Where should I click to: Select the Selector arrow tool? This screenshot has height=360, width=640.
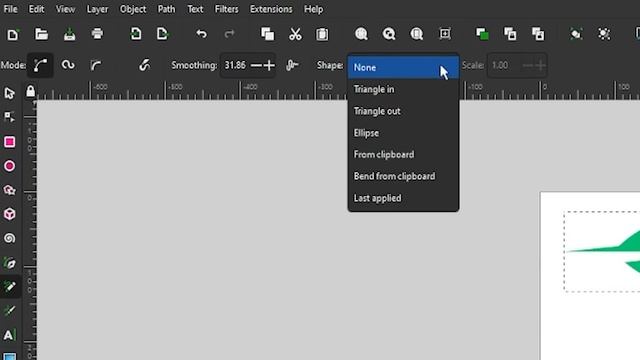pos(10,93)
